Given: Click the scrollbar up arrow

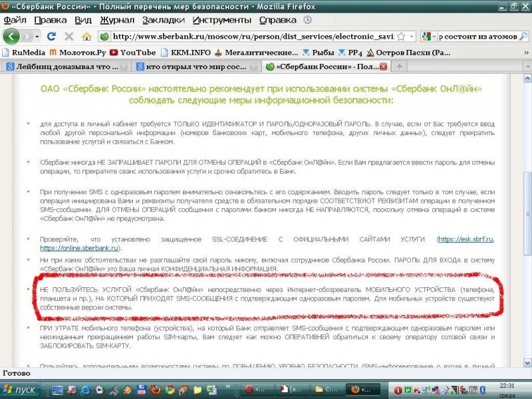Looking at the screenshot, I should click(527, 78).
